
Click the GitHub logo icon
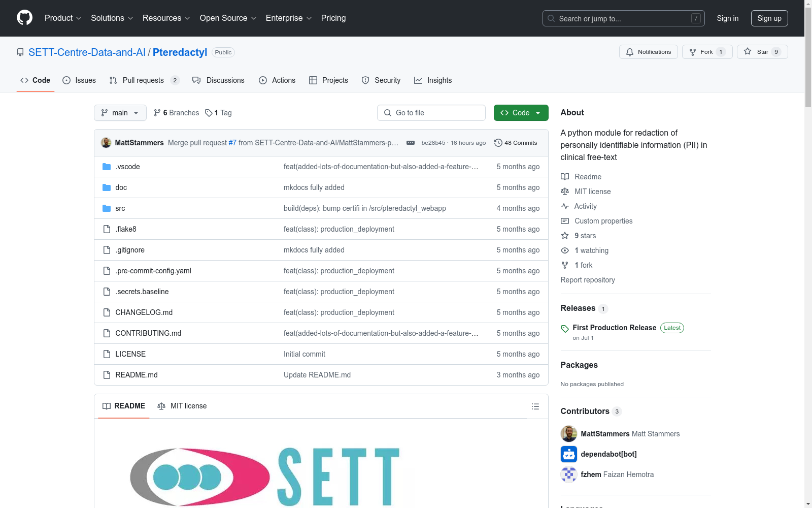pyautogui.click(x=24, y=18)
